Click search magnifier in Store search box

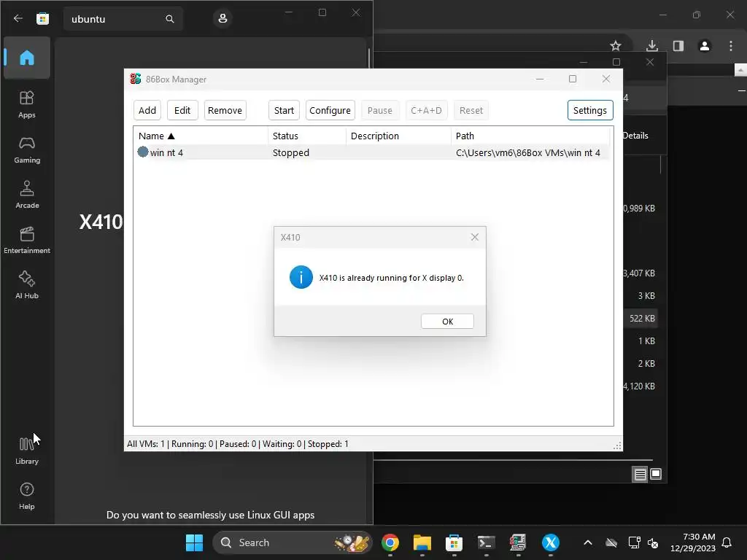pos(169,19)
